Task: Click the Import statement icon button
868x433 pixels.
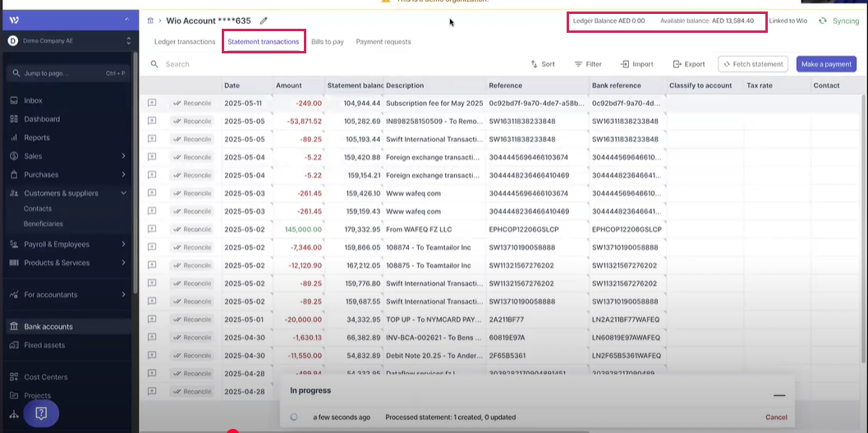Action: 636,64
